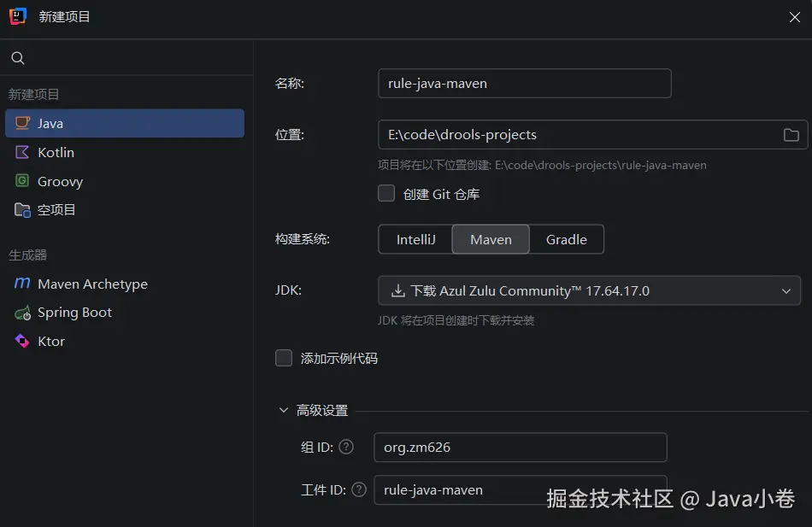
Task: Click the 名称 field with rule-java-maven
Action: pos(525,84)
